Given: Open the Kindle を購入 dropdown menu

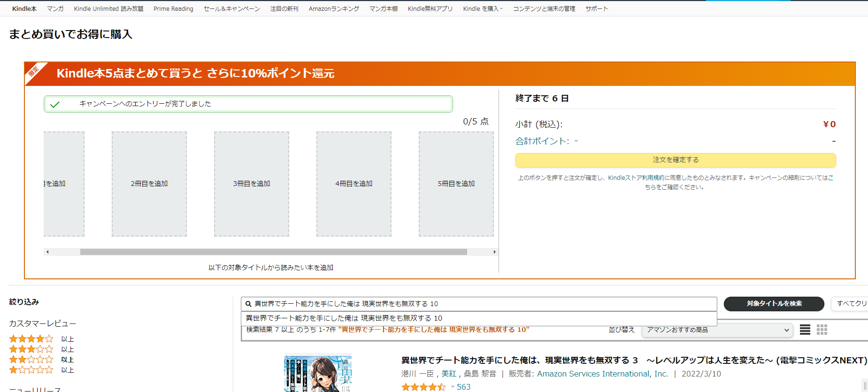Looking at the screenshot, I should (x=483, y=8).
